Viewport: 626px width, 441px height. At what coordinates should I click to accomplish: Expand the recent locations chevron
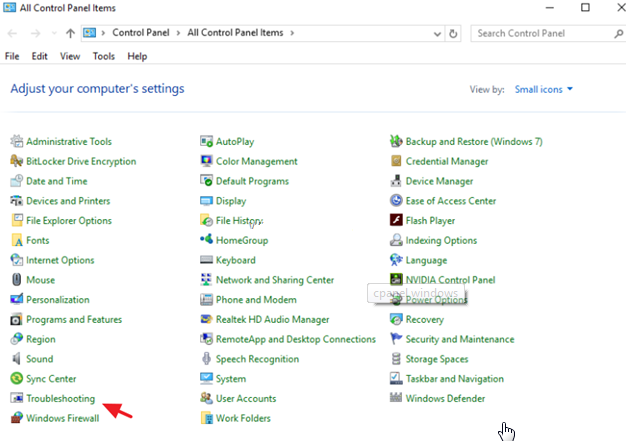pos(52,33)
